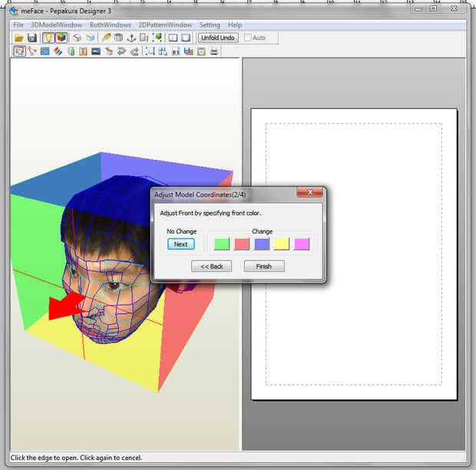Click the dashed selection rectangle icon

150,51
